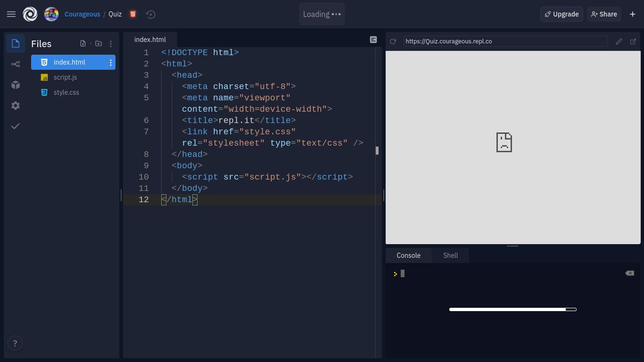Open the Files sidebar panel icon
Image resolution: width=644 pixels, height=362 pixels.
point(16,43)
